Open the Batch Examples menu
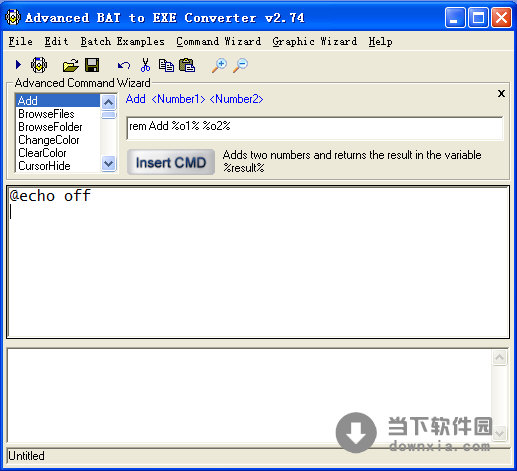This screenshot has width=517, height=471. click(x=122, y=42)
